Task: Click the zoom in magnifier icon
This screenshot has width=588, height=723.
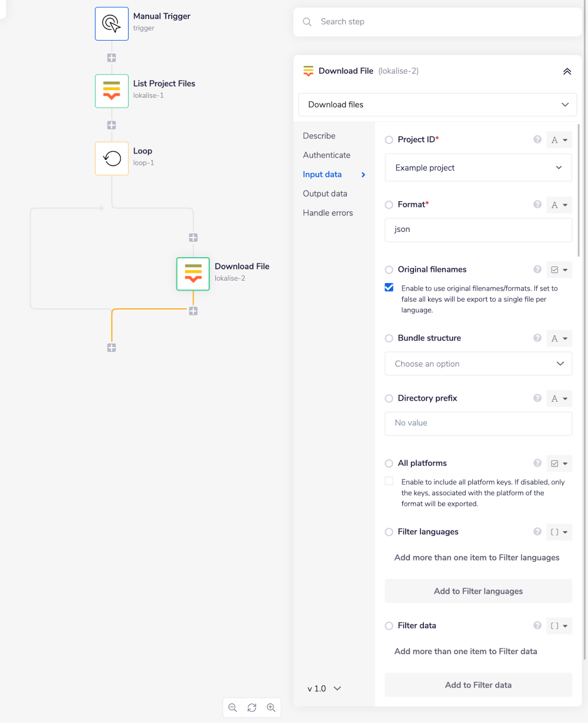Action: 271,708
